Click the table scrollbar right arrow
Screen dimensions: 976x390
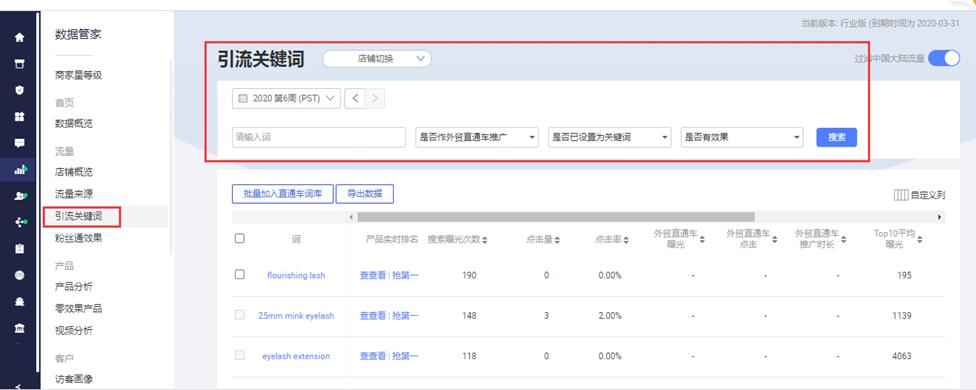coord(939,217)
